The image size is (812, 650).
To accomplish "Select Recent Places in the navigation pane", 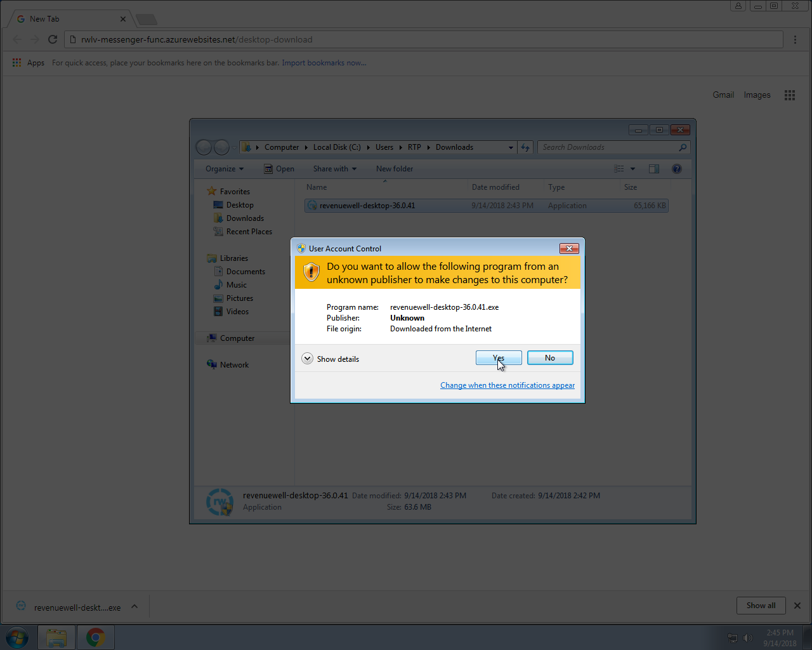I will [249, 232].
